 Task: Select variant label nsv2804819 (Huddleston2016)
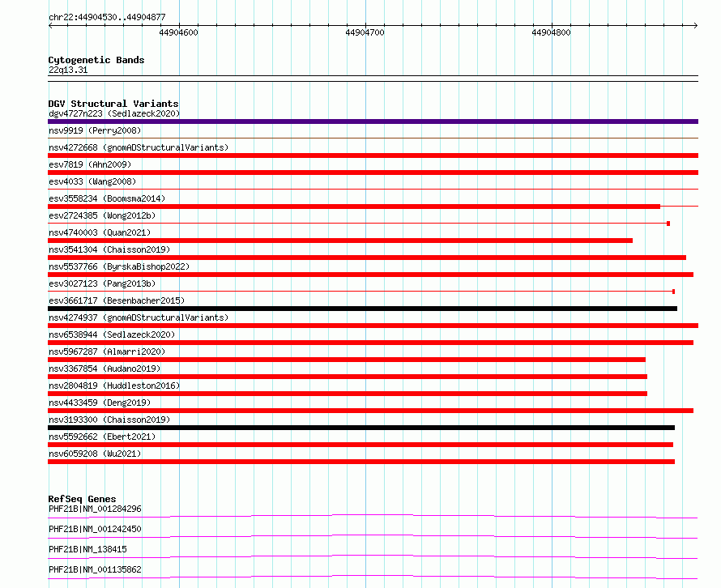pos(114,386)
